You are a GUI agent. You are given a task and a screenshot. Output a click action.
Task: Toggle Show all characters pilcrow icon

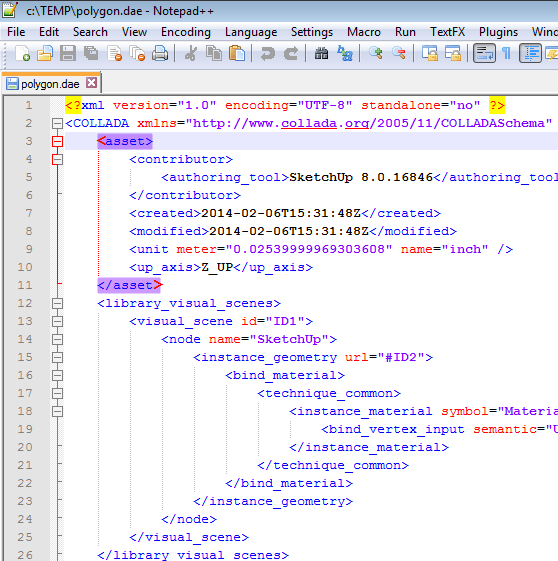pos(506,53)
